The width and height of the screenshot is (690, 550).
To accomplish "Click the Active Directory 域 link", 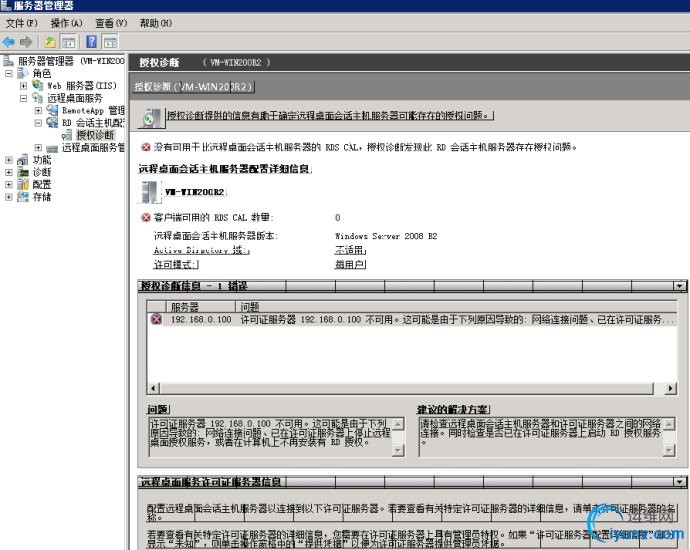I will (x=201, y=250).
